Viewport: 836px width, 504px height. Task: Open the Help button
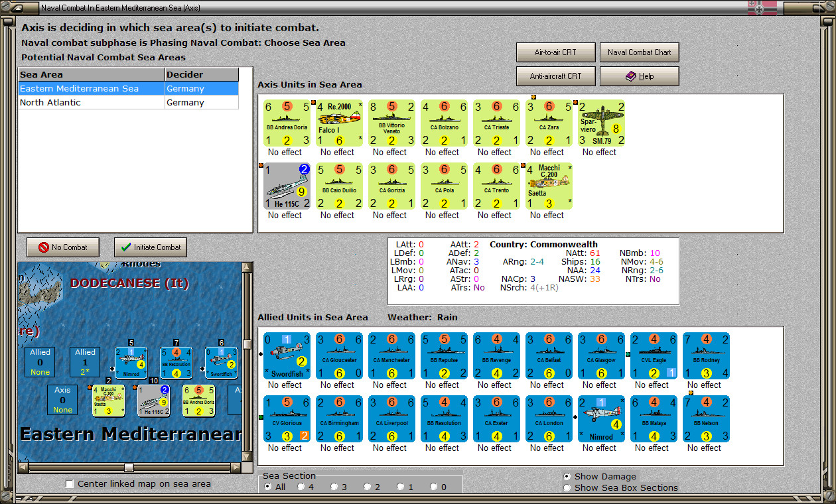coord(640,76)
